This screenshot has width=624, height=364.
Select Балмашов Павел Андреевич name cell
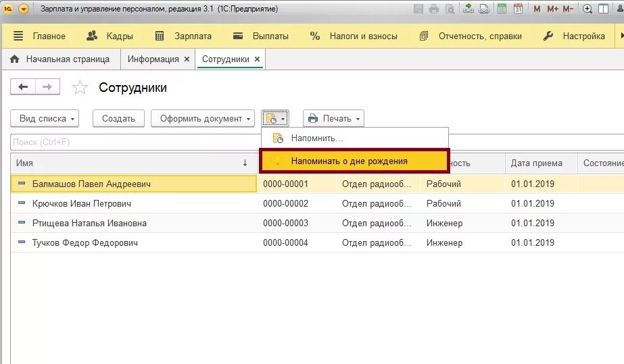134,184
